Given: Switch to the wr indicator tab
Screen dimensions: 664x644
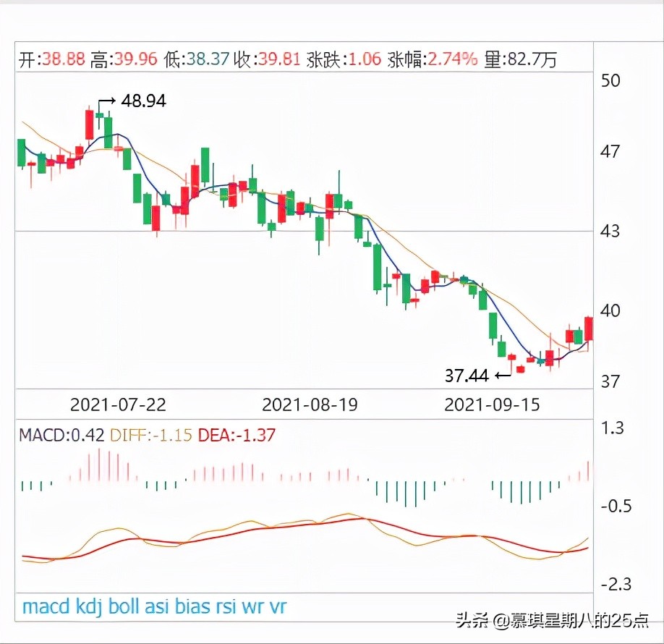Looking at the screenshot, I should pos(253,607).
